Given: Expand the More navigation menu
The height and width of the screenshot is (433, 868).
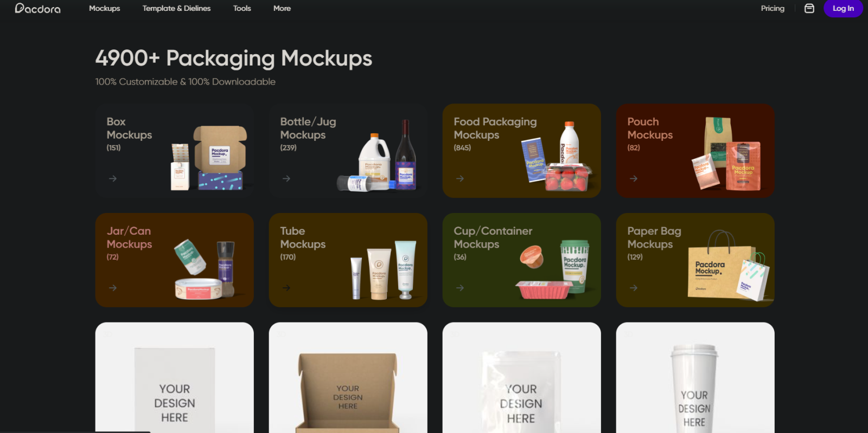Looking at the screenshot, I should click(282, 8).
